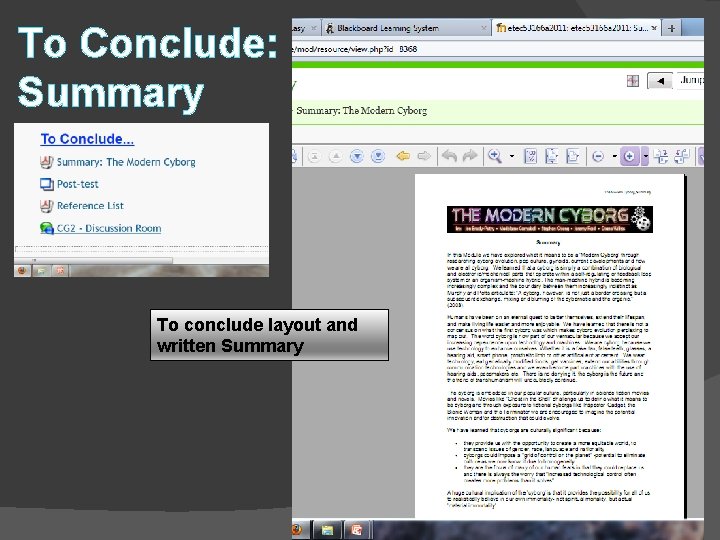Open the Post-test link
The width and height of the screenshot is (720, 540).
point(78,184)
